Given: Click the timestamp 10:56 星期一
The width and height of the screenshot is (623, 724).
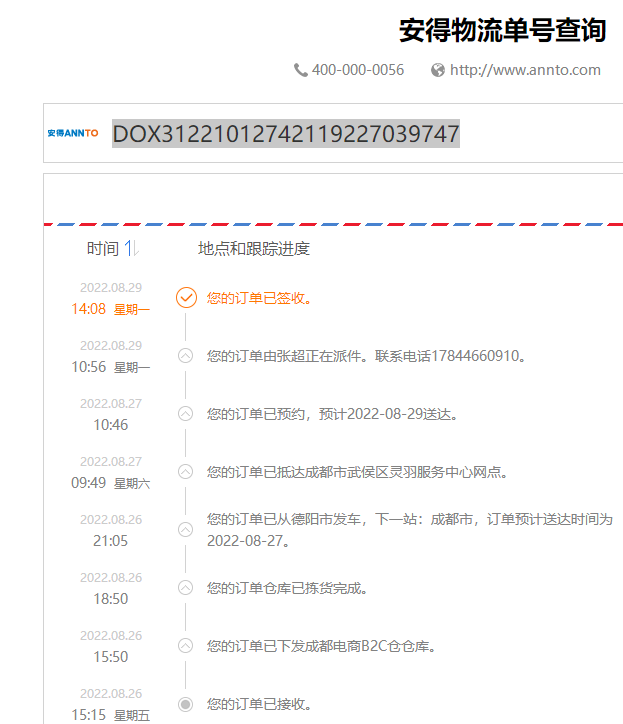Looking at the screenshot, I should (111, 367).
